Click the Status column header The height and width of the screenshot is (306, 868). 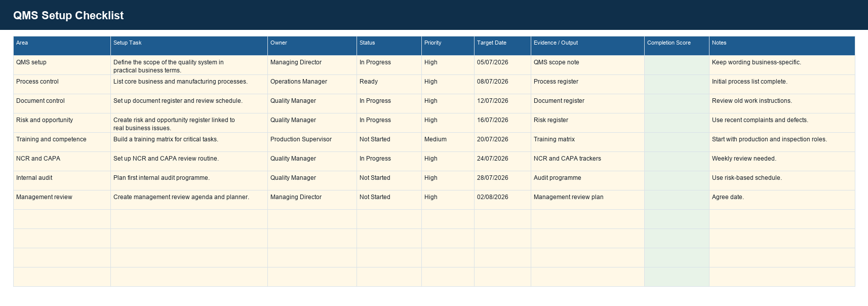click(389, 46)
